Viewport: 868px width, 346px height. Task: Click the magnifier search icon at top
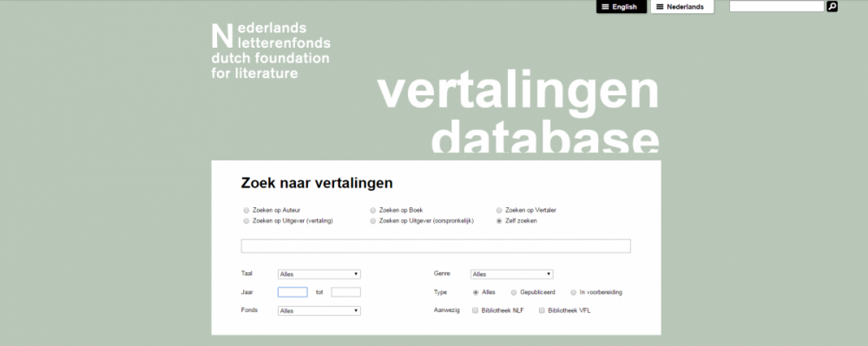click(x=832, y=7)
